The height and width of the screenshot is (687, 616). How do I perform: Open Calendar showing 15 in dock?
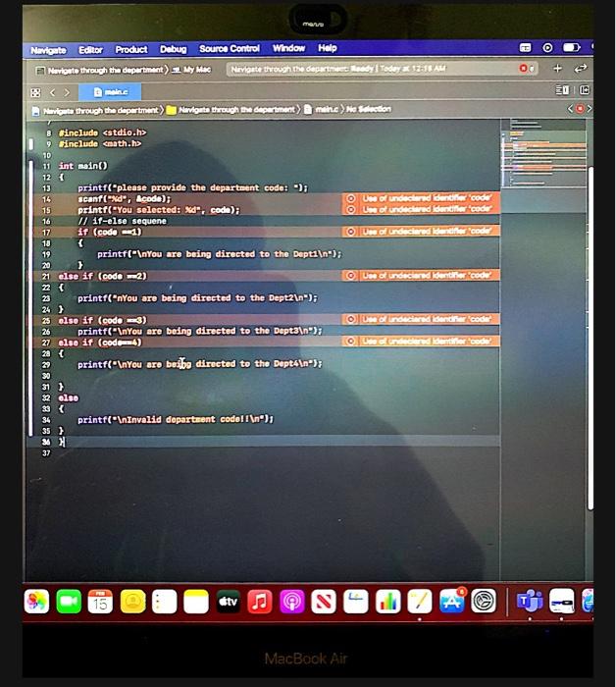tap(100, 601)
